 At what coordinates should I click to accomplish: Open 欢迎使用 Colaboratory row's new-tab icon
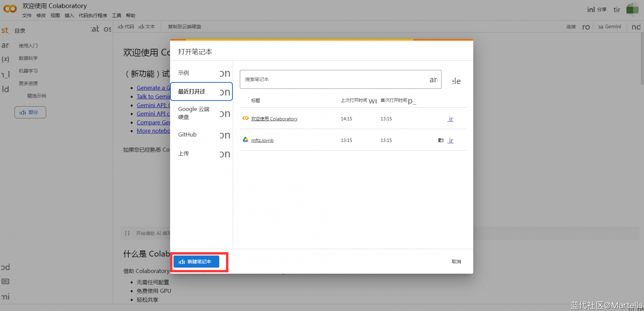pos(450,119)
